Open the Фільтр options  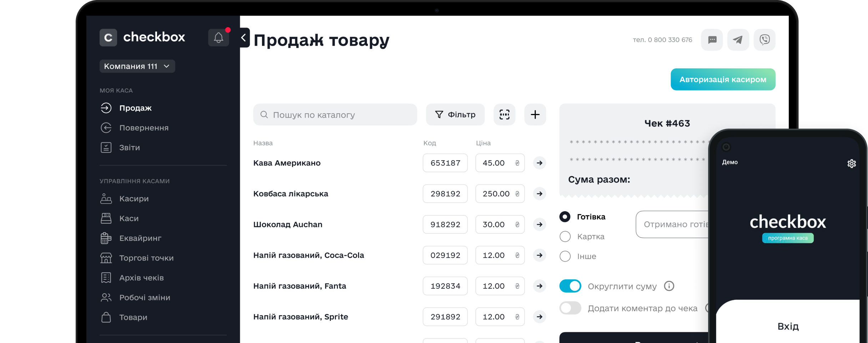(455, 115)
